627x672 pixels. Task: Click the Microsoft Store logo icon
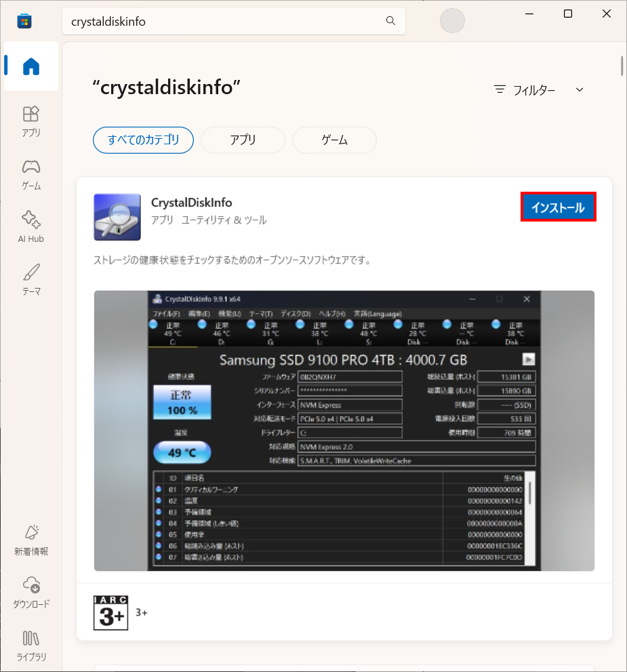point(24,21)
